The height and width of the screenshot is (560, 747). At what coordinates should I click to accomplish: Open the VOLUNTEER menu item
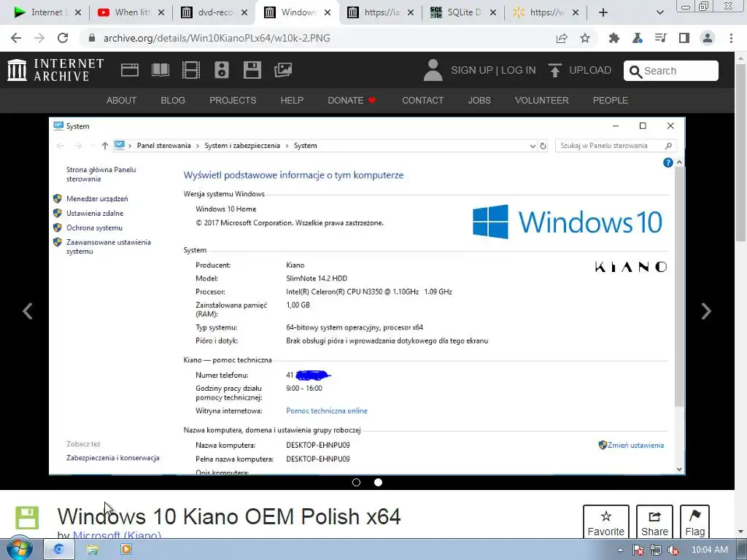(x=542, y=101)
